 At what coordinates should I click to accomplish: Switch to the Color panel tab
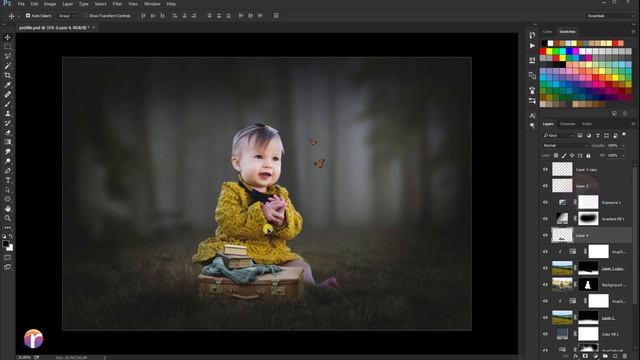point(547,31)
